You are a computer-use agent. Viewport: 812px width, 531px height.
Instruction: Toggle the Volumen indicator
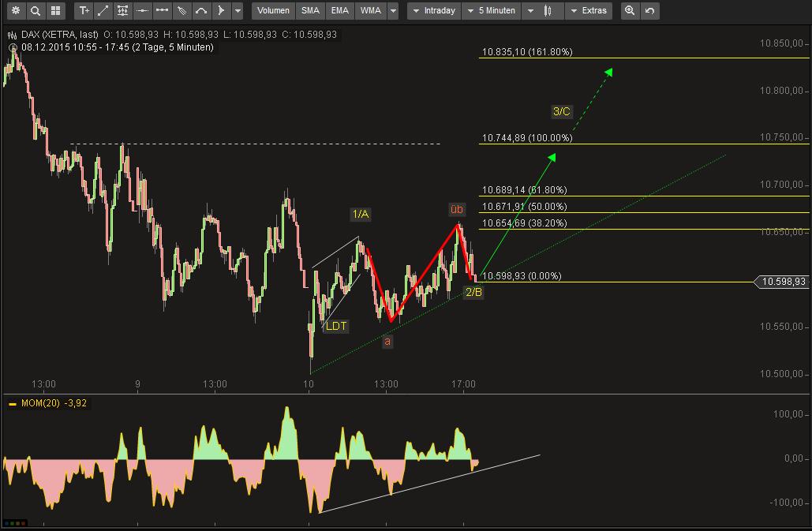[x=272, y=11]
